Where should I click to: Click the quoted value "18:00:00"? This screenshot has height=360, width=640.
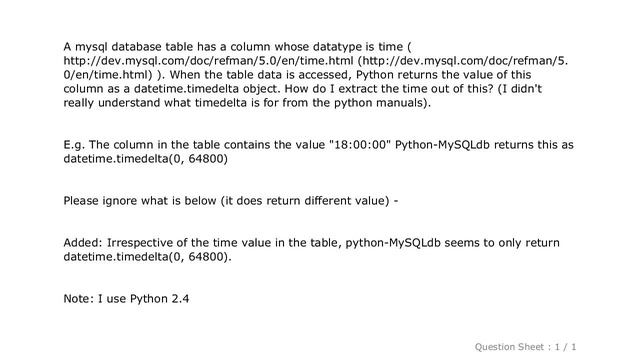point(360,145)
